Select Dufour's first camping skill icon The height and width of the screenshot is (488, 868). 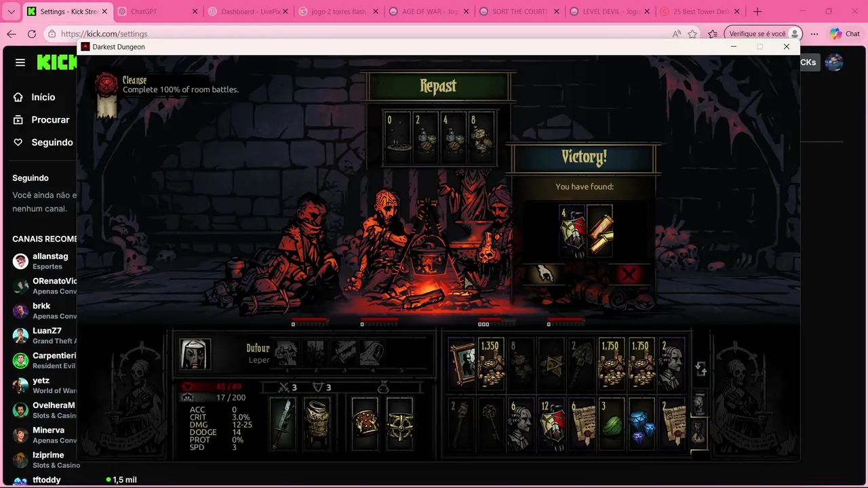point(286,354)
